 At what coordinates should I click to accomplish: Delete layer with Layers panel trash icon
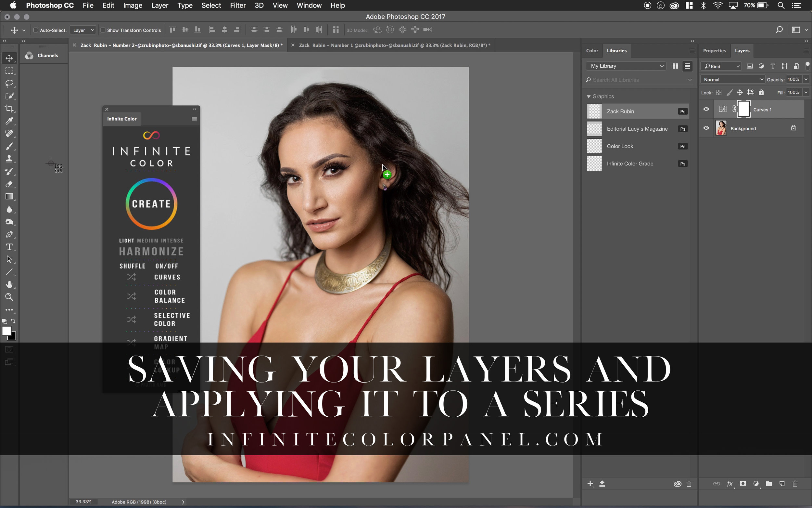pyautogui.click(x=795, y=484)
